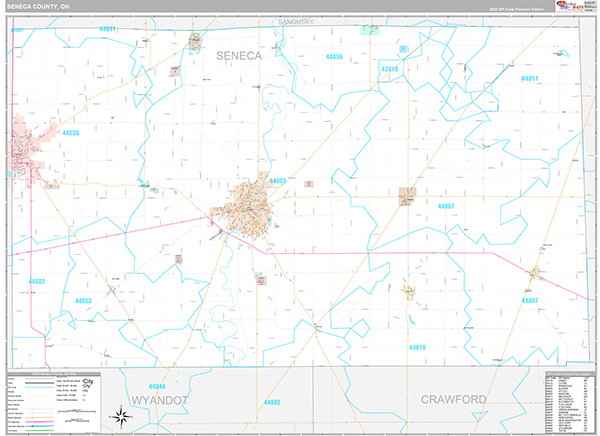This screenshot has width=600, height=436.
Task: Click the CRAWFORD county label
Action: point(453,400)
